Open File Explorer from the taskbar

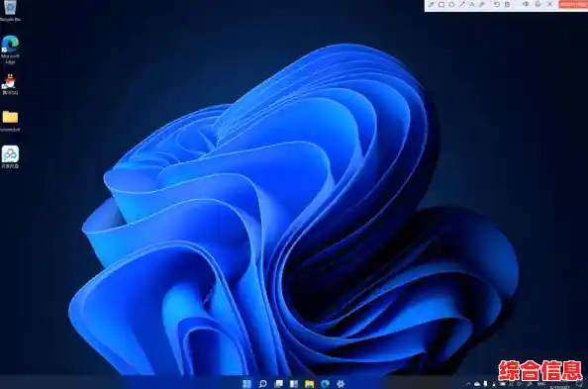point(310,383)
